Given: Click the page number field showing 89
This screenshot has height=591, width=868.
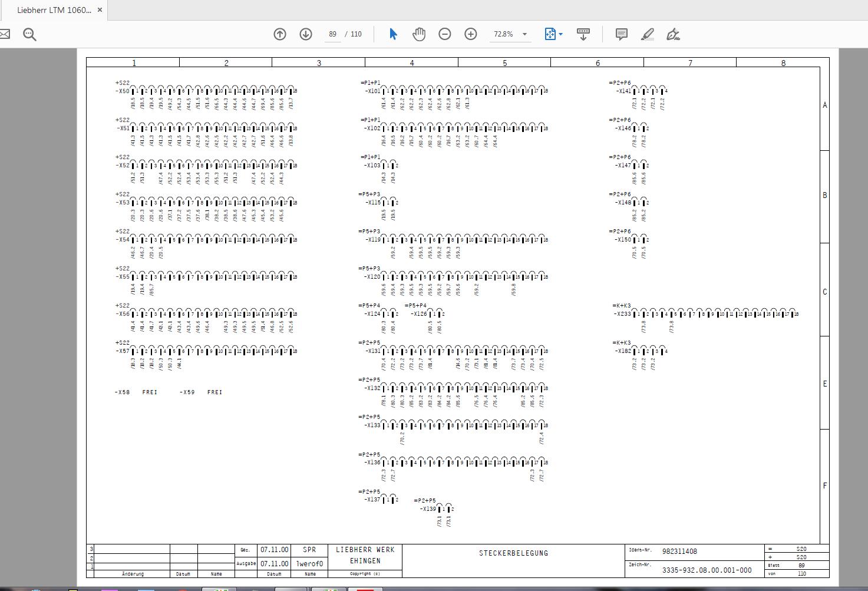Looking at the screenshot, I should pyautogui.click(x=333, y=34).
